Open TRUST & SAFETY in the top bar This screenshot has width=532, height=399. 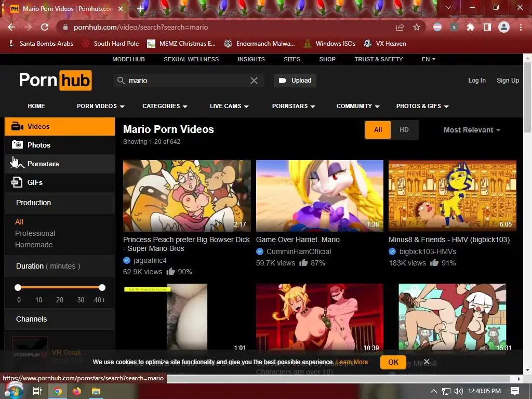[x=379, y=59]
